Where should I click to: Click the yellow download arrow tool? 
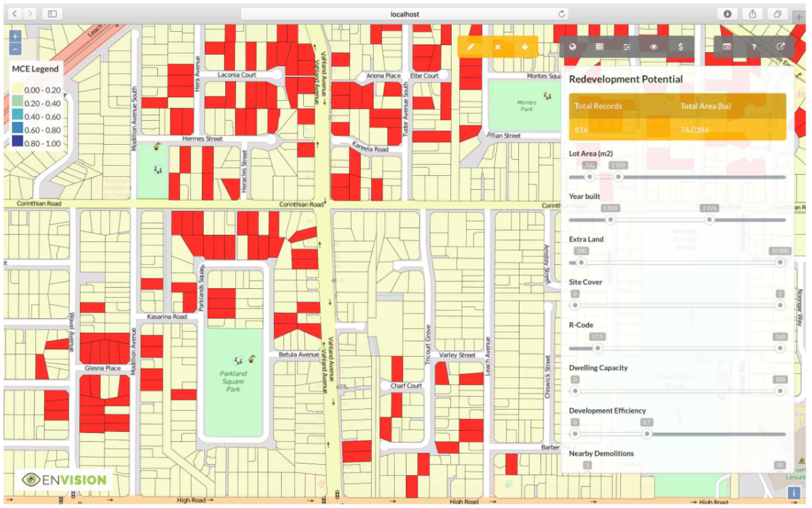point(524,47)
